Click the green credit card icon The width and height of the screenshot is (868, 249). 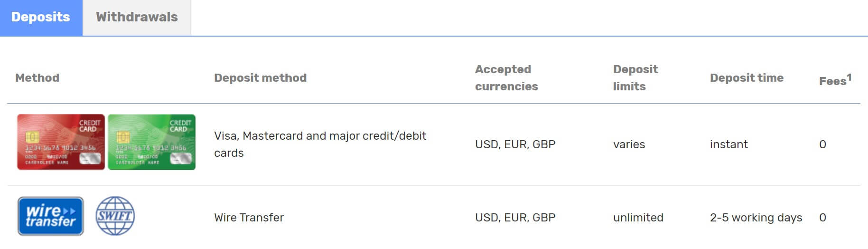[152, 142]
